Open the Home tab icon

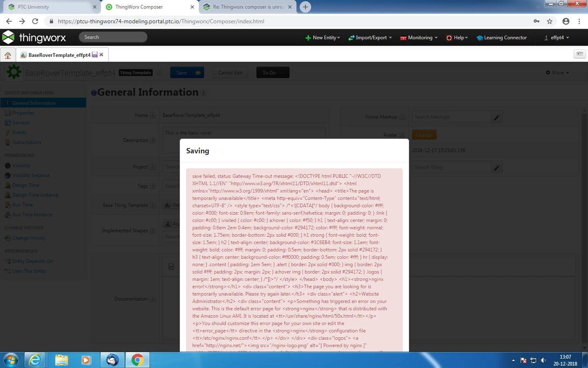pyautogui.click(x=8, y=55)
